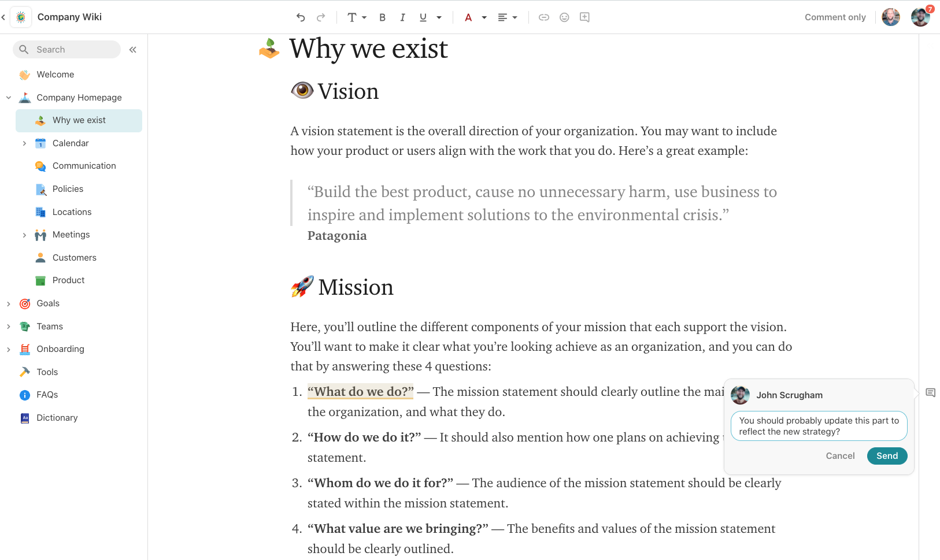Expand the Calendar page tree
The height and width of the screenshot is (560, 940).
click(24, 143)
